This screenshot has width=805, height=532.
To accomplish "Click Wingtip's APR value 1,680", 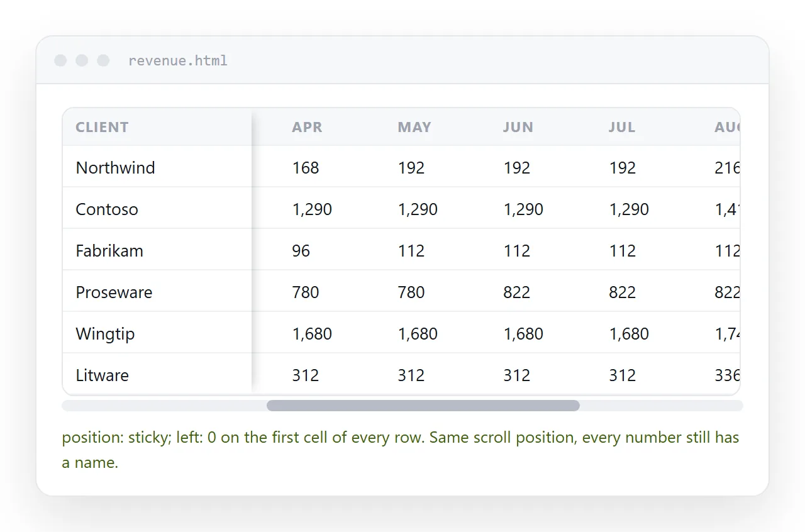I will (312, 334).
